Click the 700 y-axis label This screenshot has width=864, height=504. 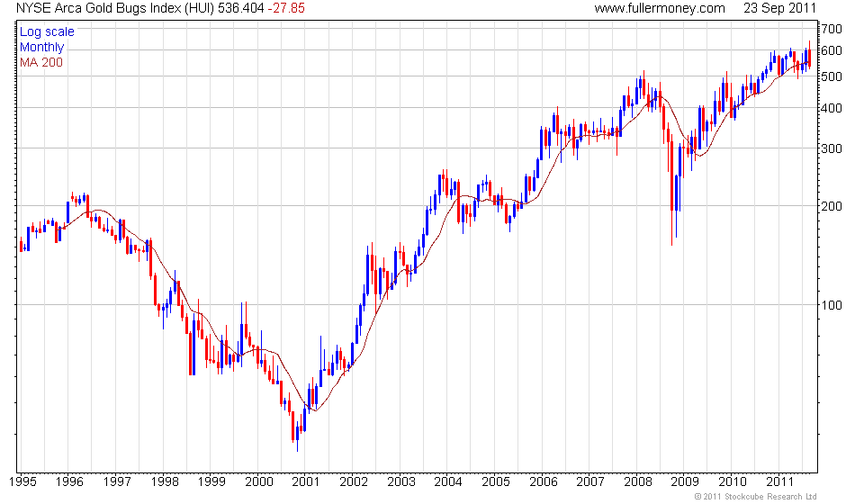831,29
